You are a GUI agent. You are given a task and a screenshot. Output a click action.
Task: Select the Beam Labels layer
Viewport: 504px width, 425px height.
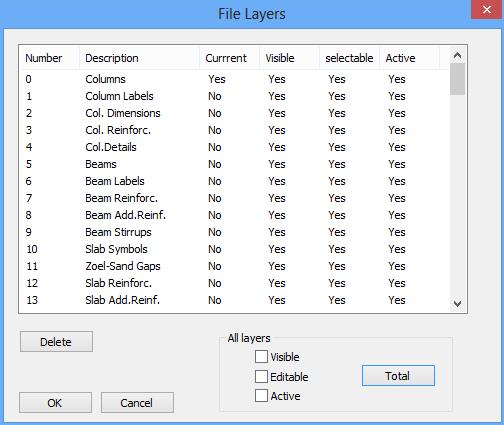click(235, 181)
